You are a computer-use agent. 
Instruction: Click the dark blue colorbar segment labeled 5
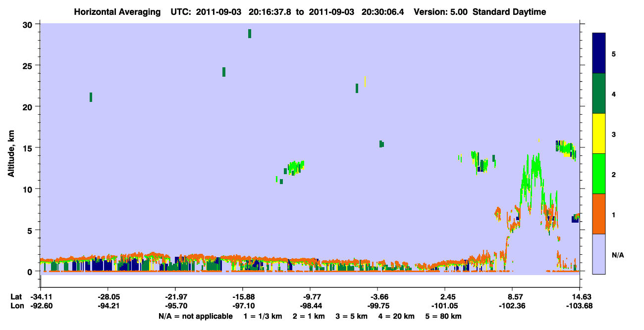[x=599, y=53]
